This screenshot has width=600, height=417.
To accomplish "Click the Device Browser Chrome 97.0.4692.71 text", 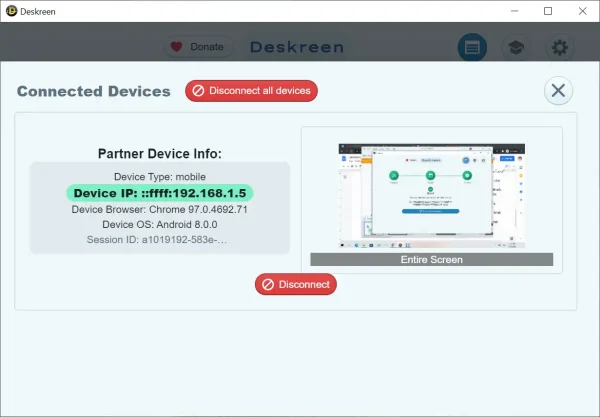I will click(x=160, y=210).
